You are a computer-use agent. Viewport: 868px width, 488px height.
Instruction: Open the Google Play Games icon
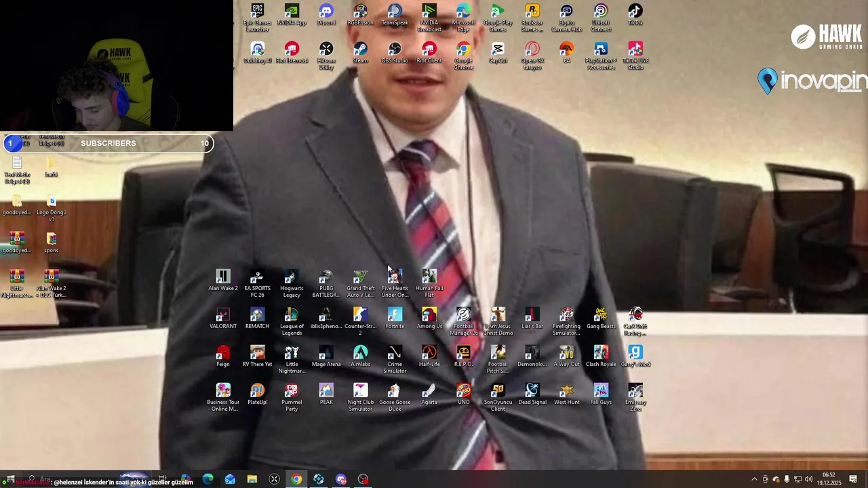click(498, 18)
